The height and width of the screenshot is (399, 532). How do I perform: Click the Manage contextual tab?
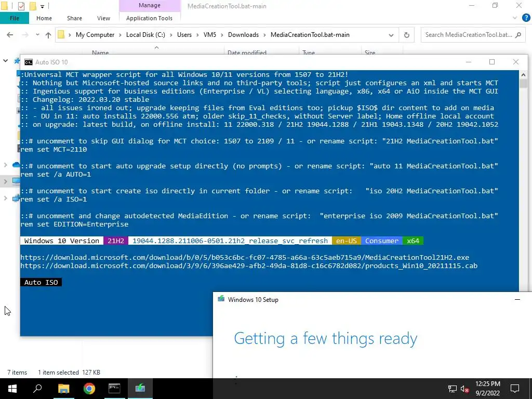click(x=149, y=5)
